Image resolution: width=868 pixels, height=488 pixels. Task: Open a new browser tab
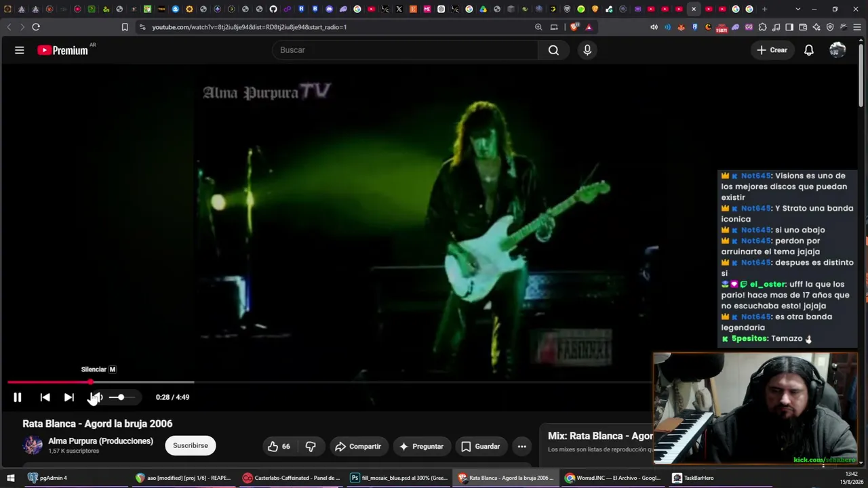[x=764, y=9]
